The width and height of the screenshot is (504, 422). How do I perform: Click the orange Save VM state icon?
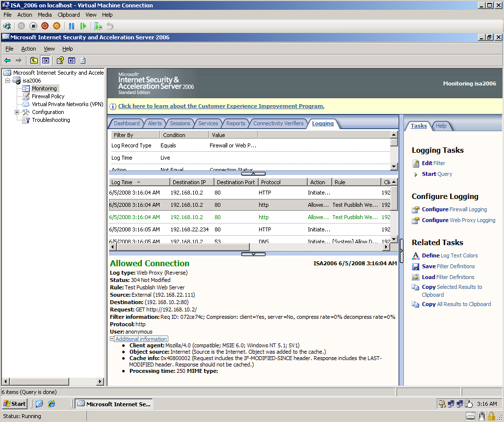tap(56, 26)
